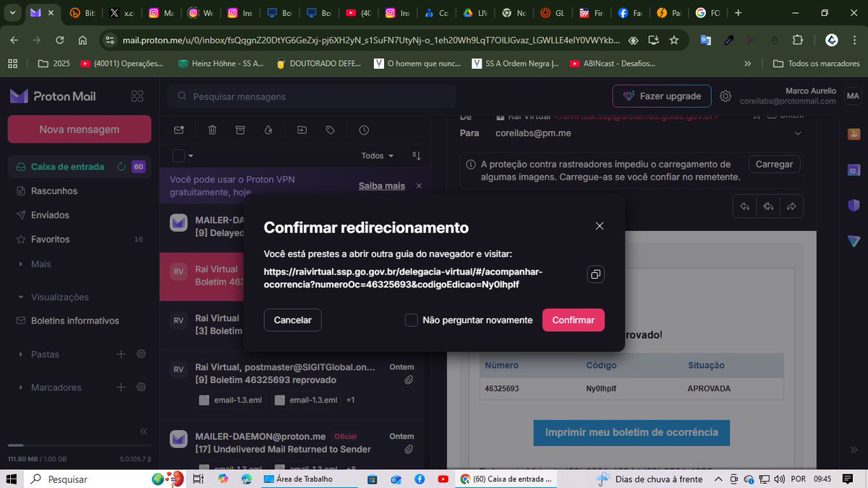
Task: Load blocked images with Carregar
Action: point(774,164)
